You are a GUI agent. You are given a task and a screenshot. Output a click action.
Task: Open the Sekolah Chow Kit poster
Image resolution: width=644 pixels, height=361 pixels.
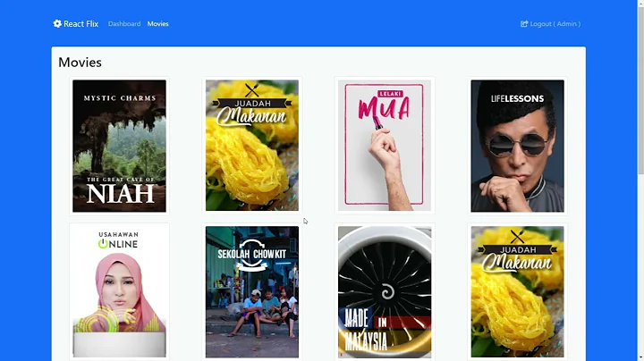pos(252,291)
